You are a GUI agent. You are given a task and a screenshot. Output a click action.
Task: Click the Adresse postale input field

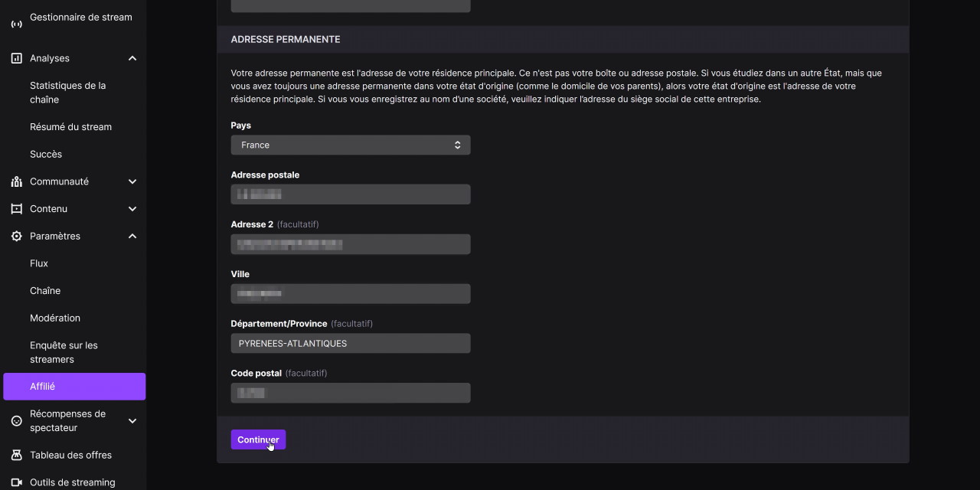point(350,194)
